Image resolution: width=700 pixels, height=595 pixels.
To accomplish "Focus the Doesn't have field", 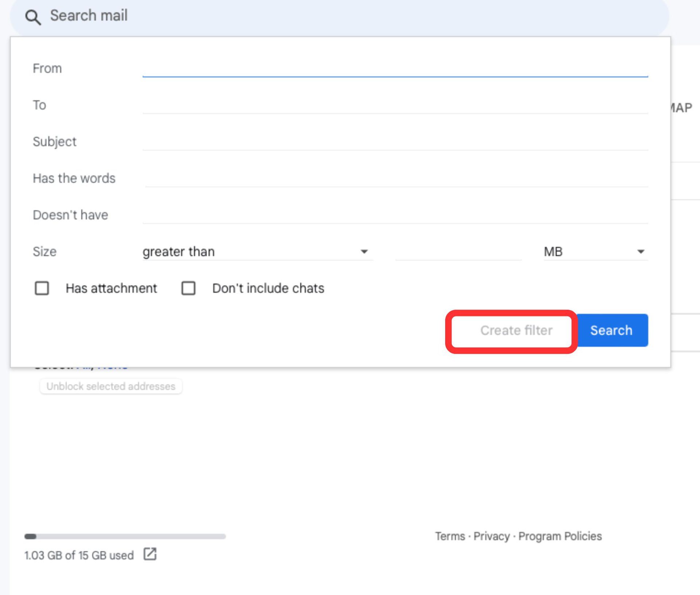I will (395, 215).
